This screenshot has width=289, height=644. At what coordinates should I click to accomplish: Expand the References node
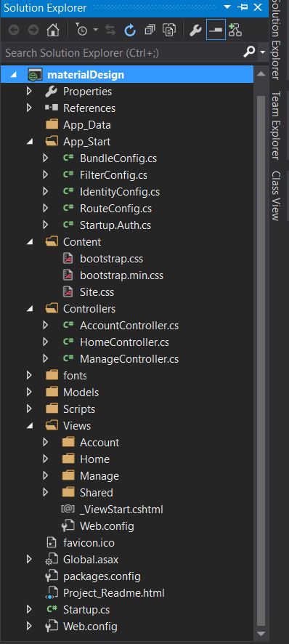29,108
